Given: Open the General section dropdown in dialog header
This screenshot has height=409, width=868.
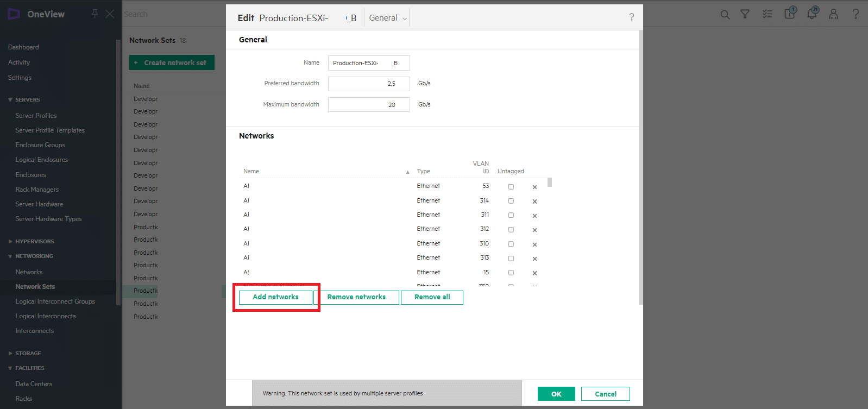Looking at the screenshot, I should click(x=387, y=18).
